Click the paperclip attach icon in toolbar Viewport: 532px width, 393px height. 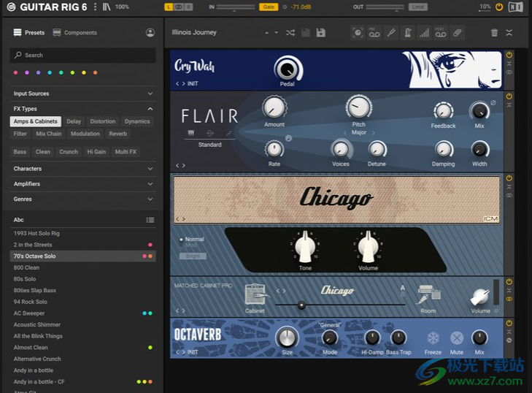pyautogui.click(x=457, y=33)
